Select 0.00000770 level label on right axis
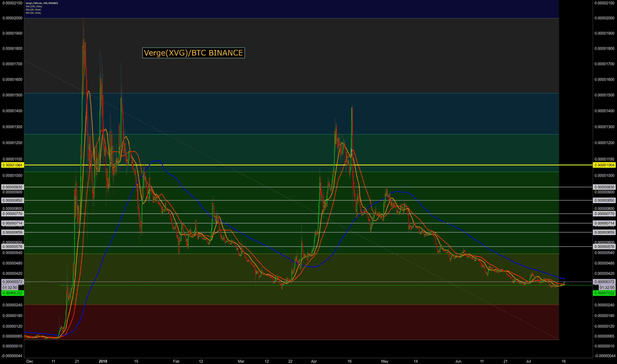The height and width of the screenshot is (364, 617). (604, 214)
